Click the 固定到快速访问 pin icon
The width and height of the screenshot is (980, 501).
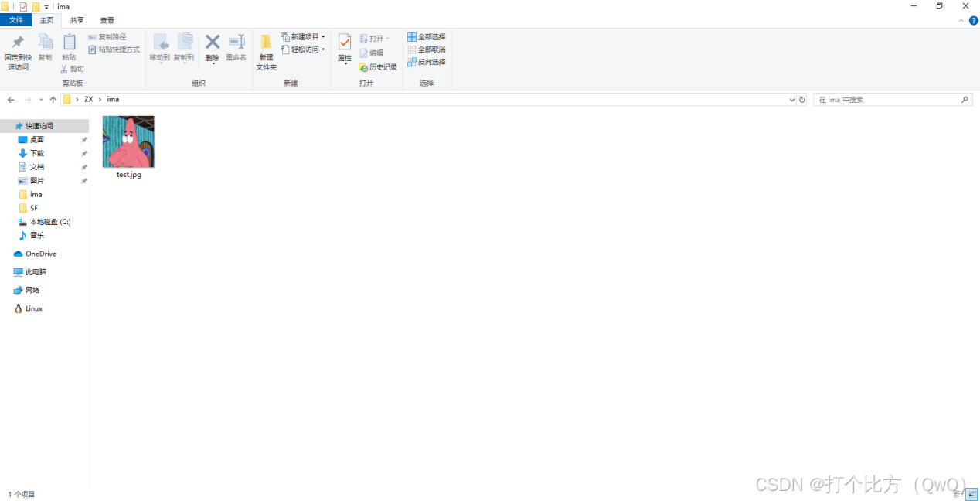[x=18, y=43]
